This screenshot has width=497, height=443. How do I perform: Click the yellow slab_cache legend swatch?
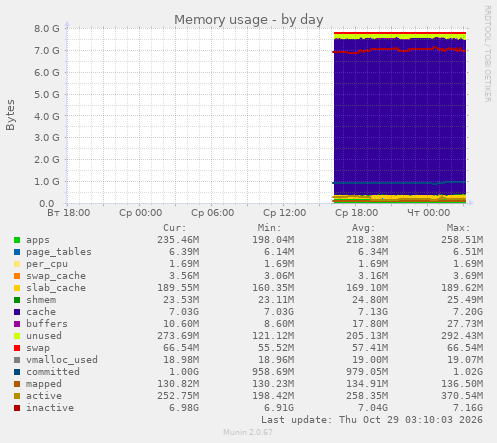tap(17, 288)
